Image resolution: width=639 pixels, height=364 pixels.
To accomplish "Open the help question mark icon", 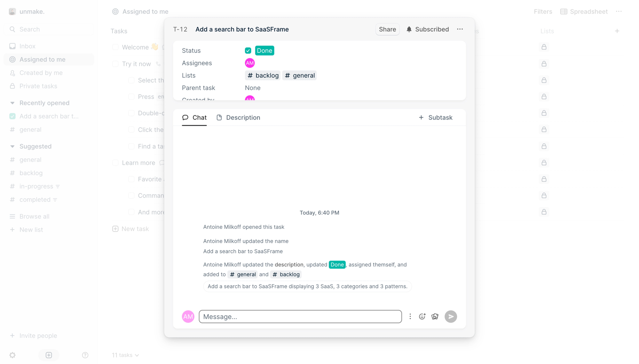I will pyautogui.click(x=85, y=355).
